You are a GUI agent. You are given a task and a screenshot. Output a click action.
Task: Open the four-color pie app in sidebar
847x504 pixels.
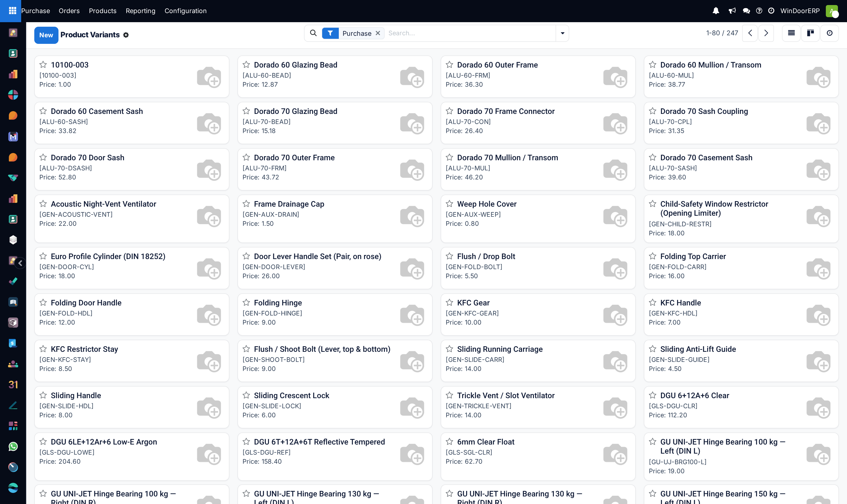click(13, 95)
